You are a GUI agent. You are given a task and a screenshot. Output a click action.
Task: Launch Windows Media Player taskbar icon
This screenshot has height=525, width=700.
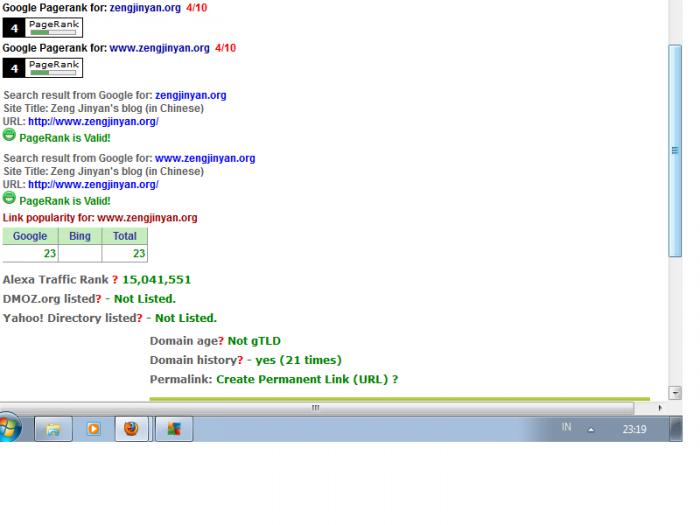93,429
